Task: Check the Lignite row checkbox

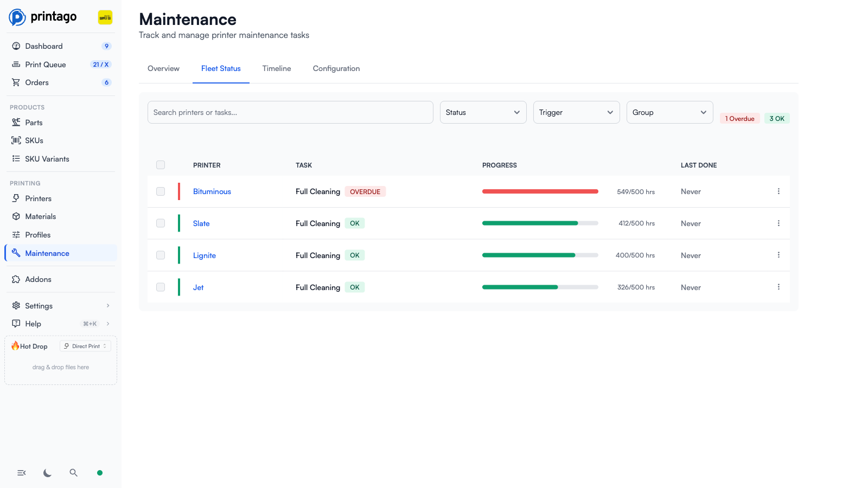Action: [x=161, y=255]
